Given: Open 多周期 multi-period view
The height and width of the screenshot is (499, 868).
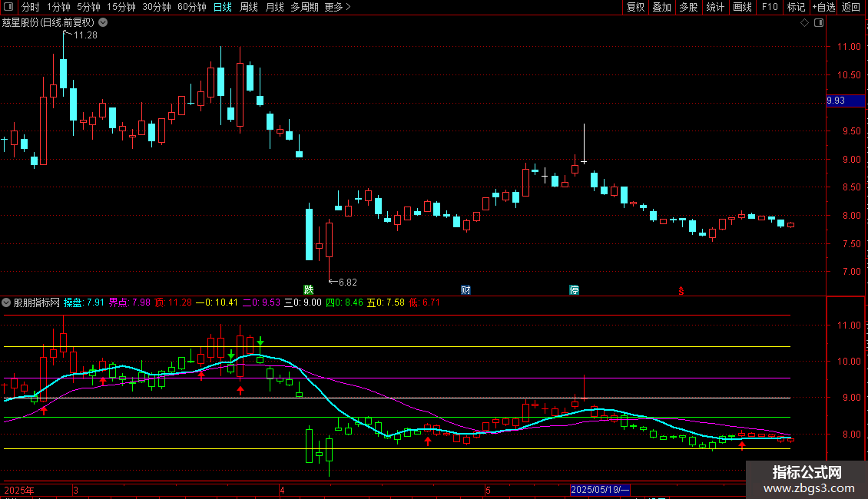Looking at the screenshot, I should 304,7.
